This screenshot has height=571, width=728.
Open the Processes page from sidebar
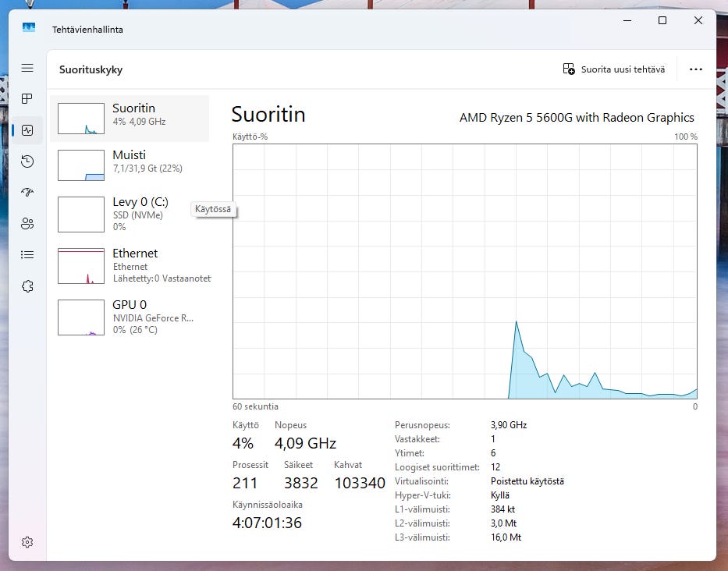tap(27, 99)
